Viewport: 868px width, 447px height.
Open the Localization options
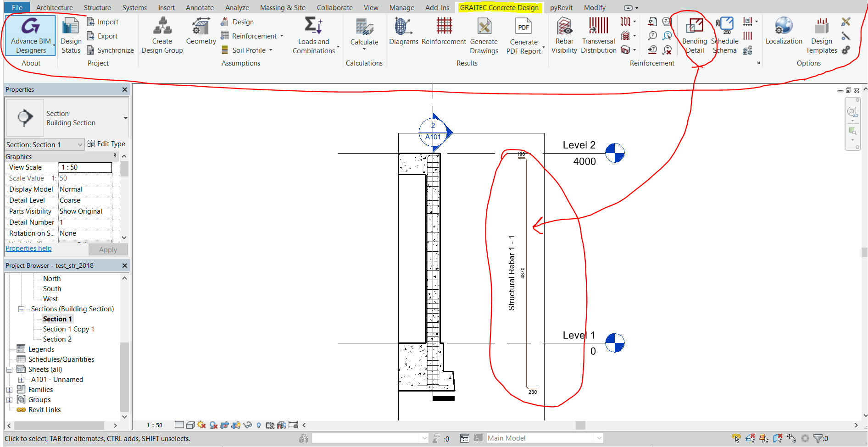coord(784,27)
